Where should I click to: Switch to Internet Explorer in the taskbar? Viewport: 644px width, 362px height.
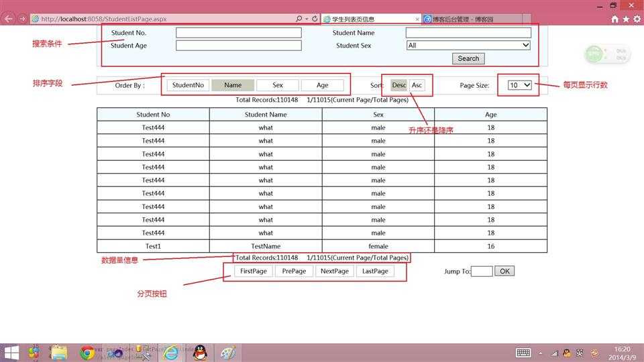click(171, 353)
